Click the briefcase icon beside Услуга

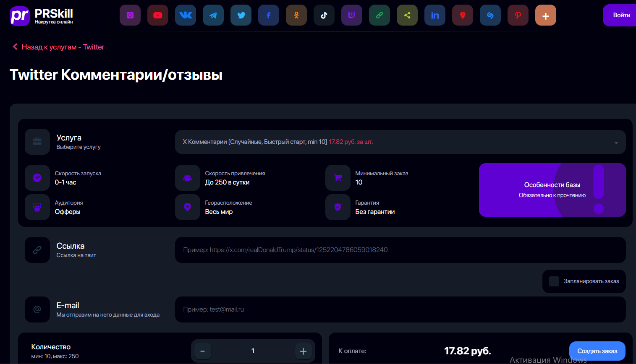coord(37,142)
